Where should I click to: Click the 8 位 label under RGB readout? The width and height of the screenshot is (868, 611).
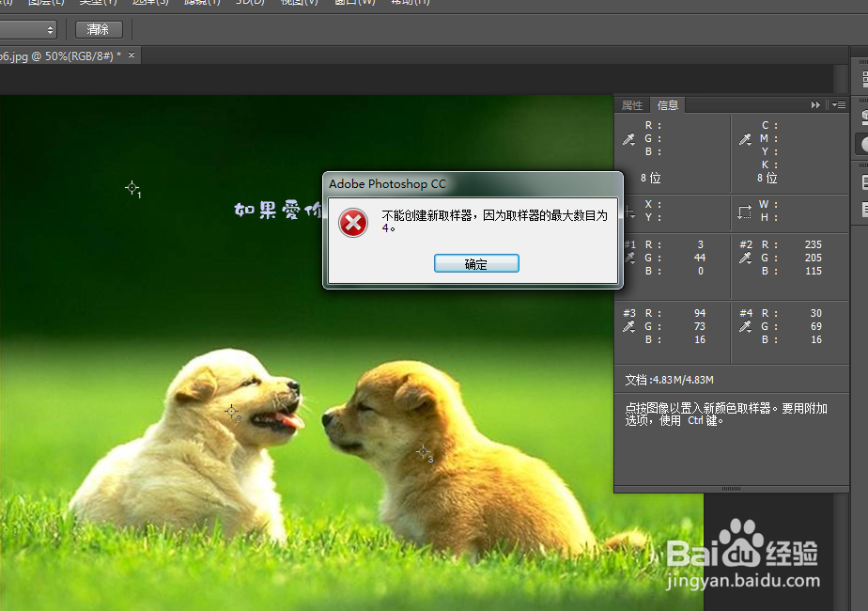pos(650,178)
